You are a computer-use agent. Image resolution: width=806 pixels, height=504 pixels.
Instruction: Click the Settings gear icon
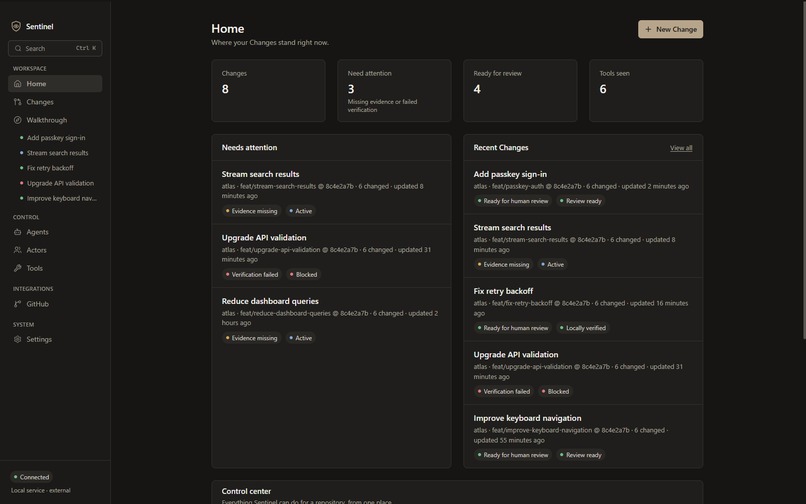coord(17,339)
